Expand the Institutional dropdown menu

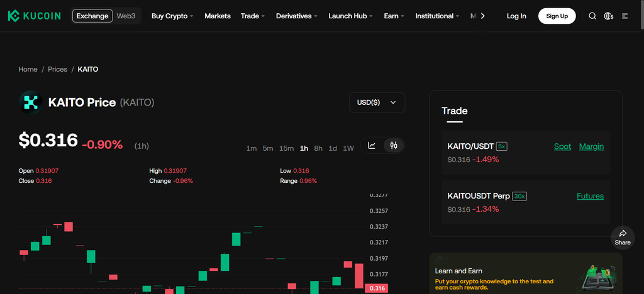click(437, 16)
